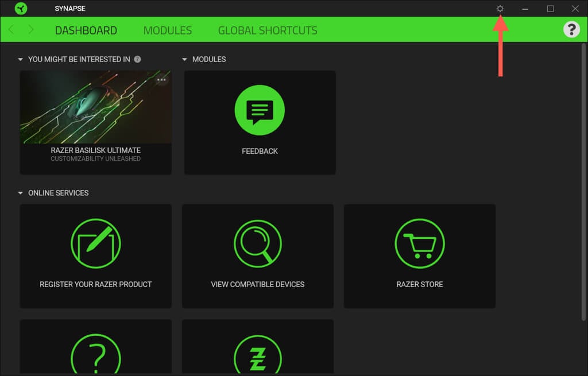Click the Razer zSilver Z icon
The height and width of the screenshot is (376, 588).
258,354
